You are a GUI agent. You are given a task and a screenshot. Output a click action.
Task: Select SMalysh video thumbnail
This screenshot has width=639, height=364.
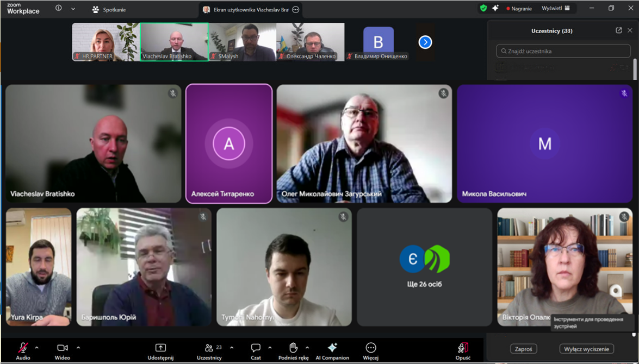242,42
